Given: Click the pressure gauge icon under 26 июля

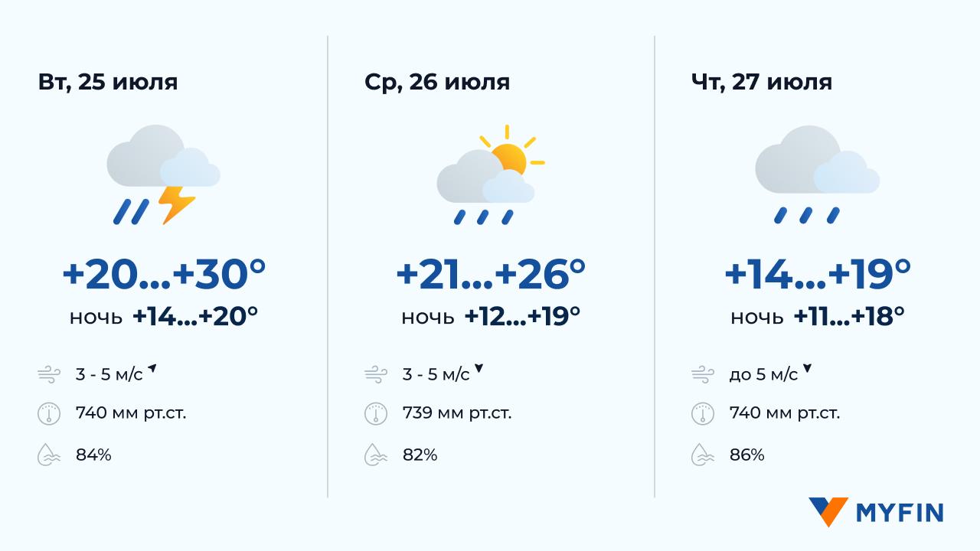Looking at the screenshot, I should pyautogui.click(x=375, y=414).
